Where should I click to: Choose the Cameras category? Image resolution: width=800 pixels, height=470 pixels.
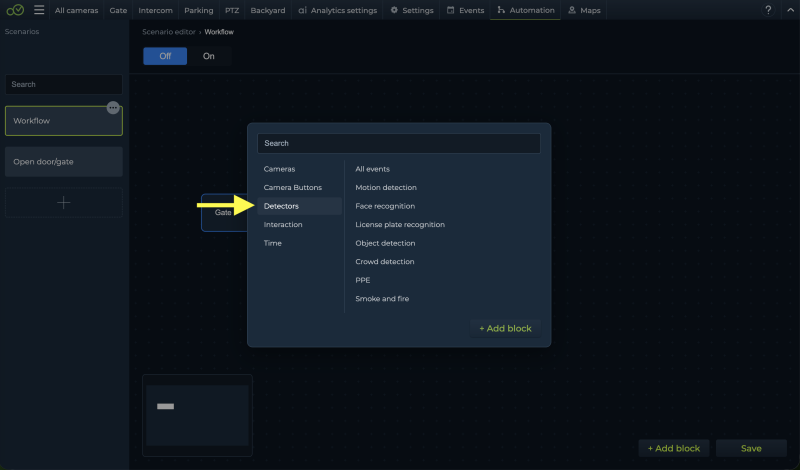click(x=299, y=169)
